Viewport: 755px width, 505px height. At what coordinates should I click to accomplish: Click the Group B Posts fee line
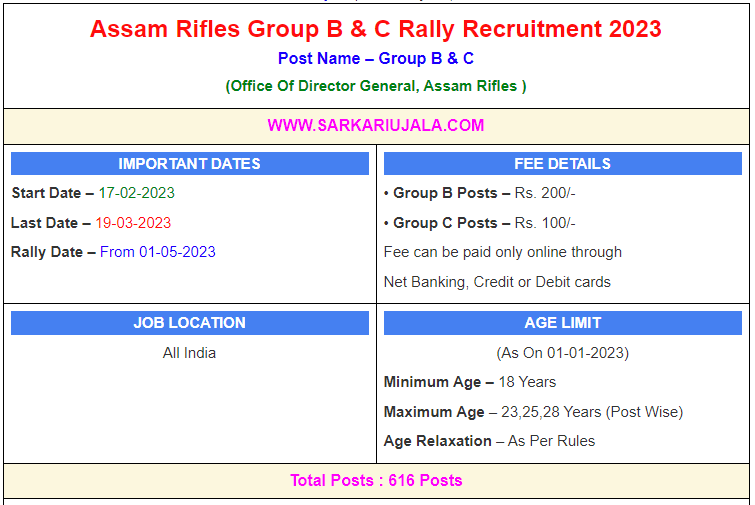[479, 193]
